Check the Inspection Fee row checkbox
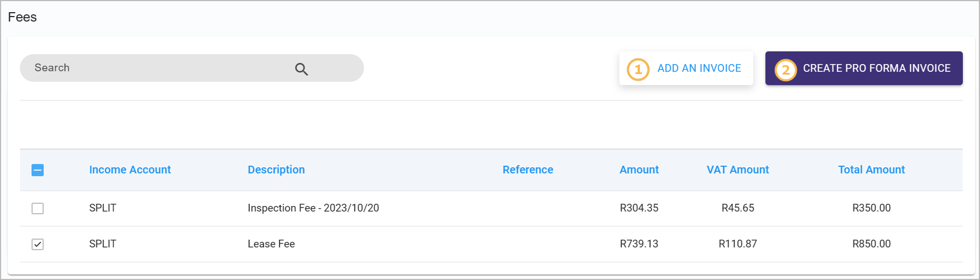This screenshot has height=280, width=980. point(38,208)
